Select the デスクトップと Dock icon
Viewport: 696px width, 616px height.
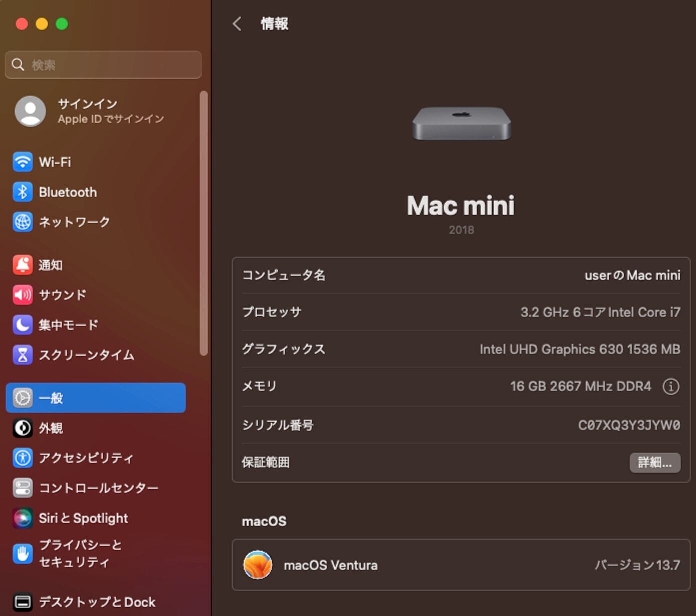[22, 602]
